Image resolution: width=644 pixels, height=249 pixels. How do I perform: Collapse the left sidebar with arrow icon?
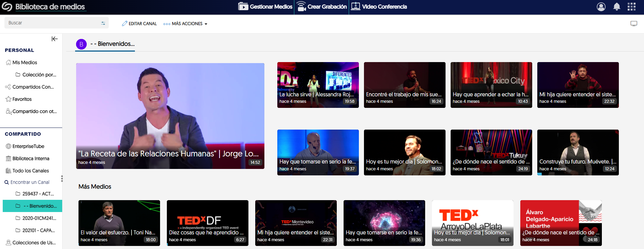tap(54, 39)
